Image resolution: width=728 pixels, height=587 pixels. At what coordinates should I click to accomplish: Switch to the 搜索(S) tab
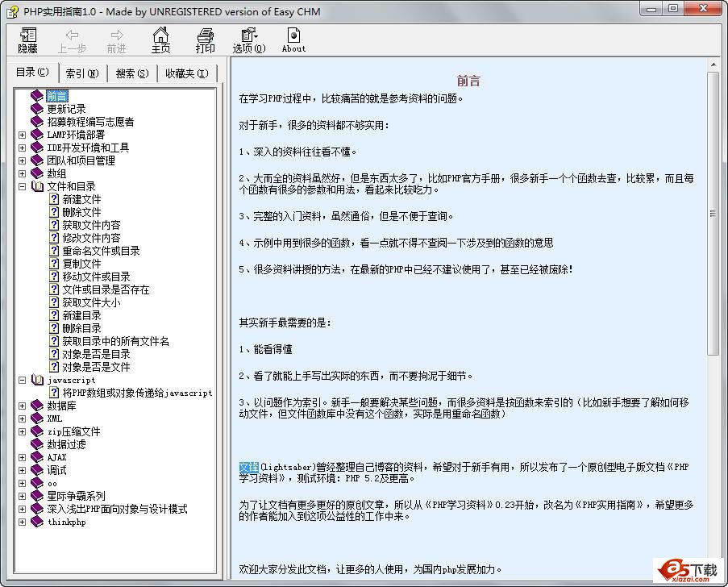(132, 74)
